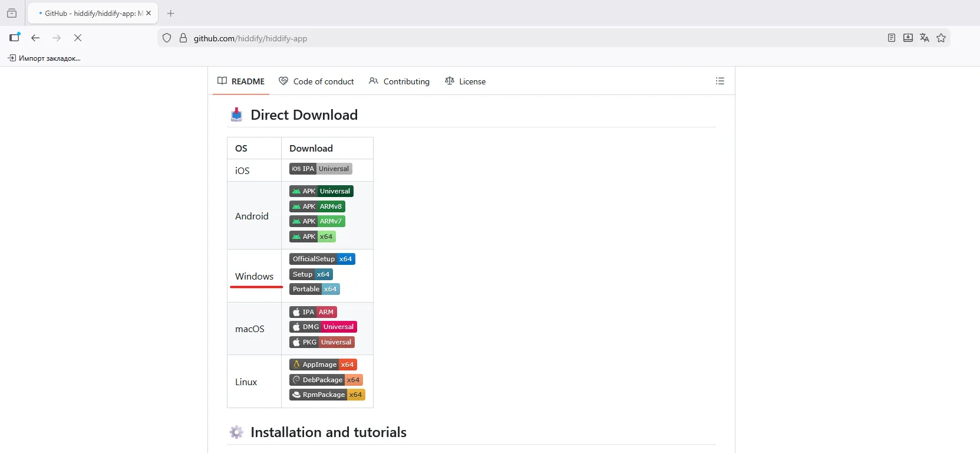Viewport: 980px width, 453px height.
Task: Open Импорт закладок bookmarks item
Action: pos(44,58)
